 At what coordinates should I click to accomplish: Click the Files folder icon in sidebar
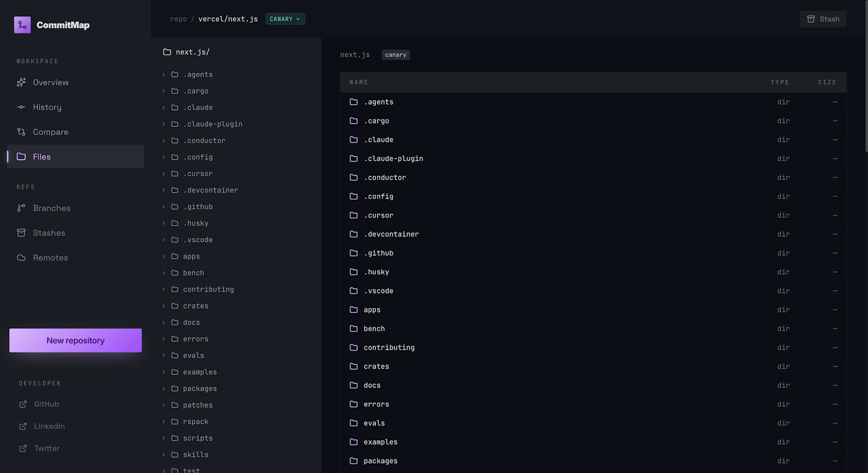(21, 157)
